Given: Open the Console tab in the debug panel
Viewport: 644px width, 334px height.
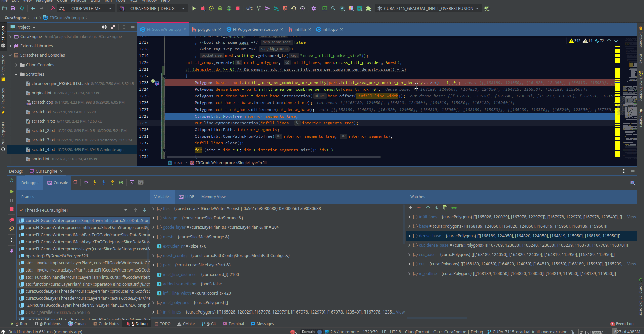Looking at the screenshot, I should 58,183.
